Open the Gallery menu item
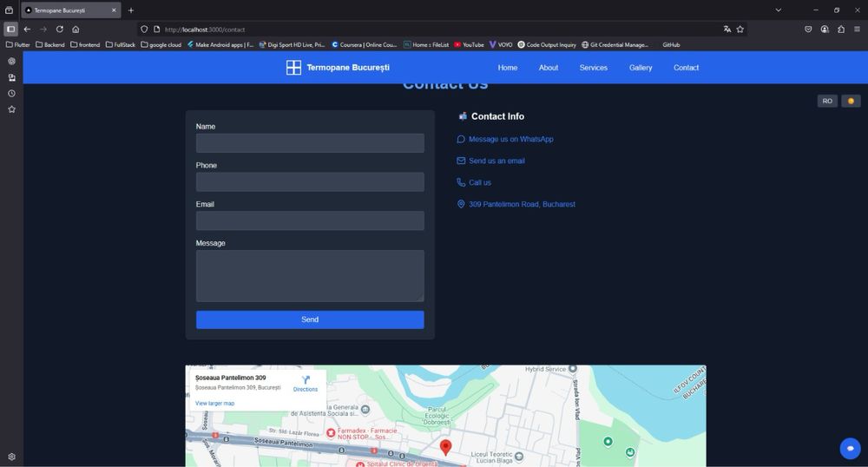 pos(640,68)
